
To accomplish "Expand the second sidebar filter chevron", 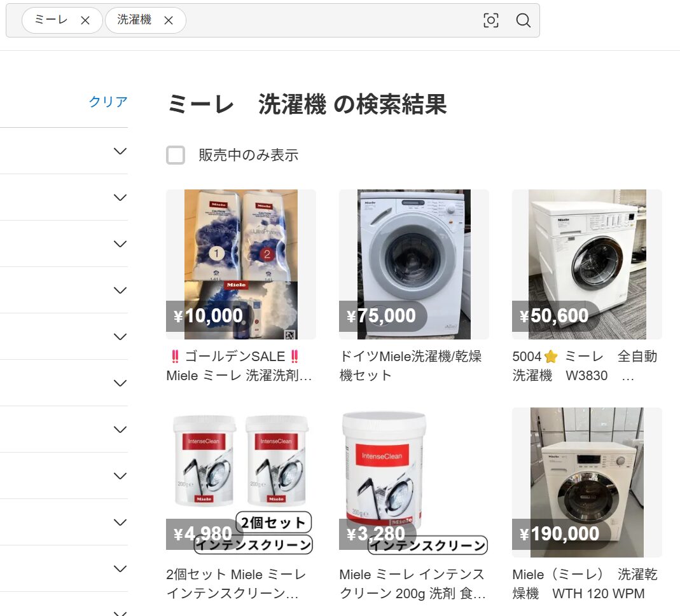I will [x=120, y=197].
